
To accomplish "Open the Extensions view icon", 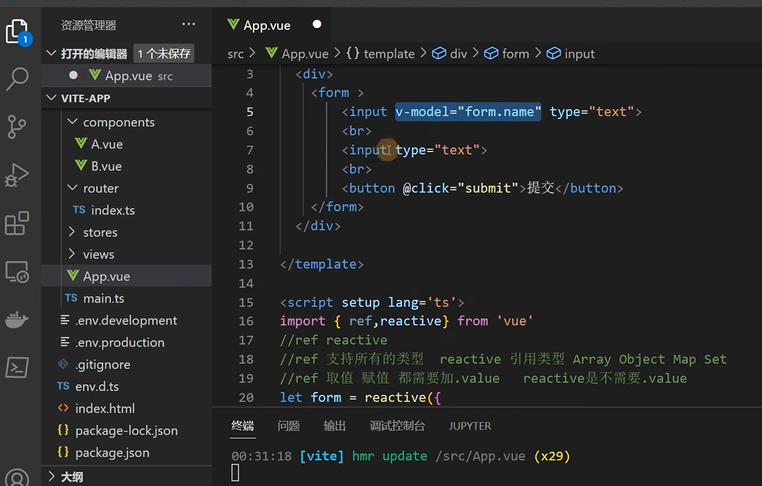I will tap(17, 223).
